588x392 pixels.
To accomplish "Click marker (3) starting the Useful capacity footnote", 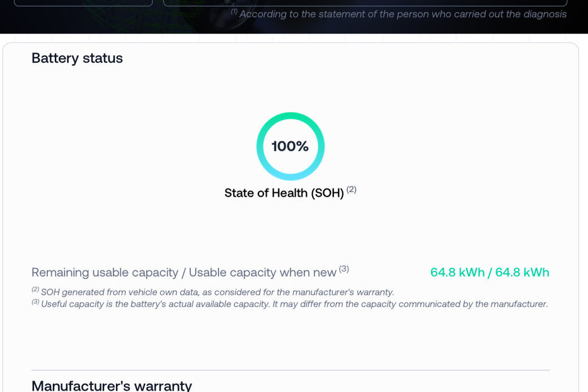I will click(35, 302).
